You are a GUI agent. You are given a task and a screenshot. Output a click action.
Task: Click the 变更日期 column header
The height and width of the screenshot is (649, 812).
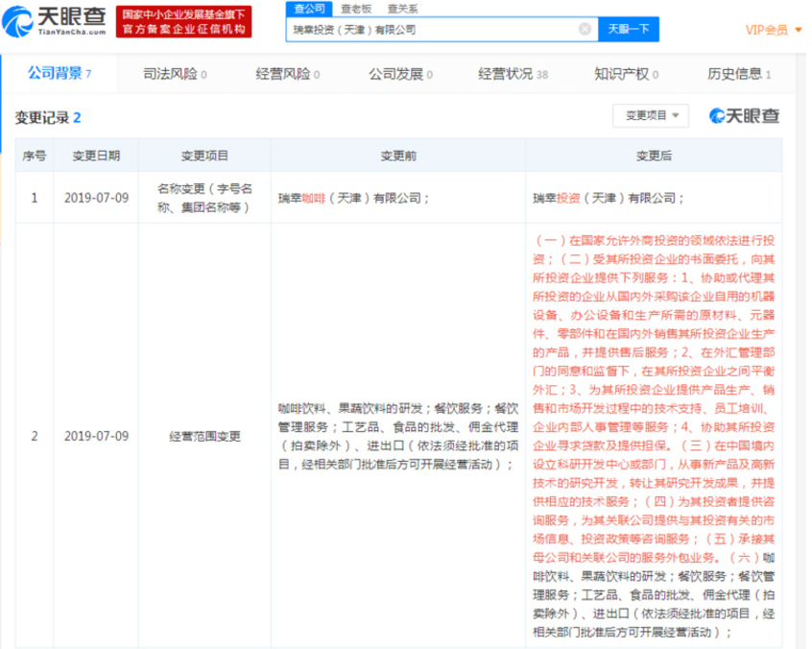(x=96, y=156)
